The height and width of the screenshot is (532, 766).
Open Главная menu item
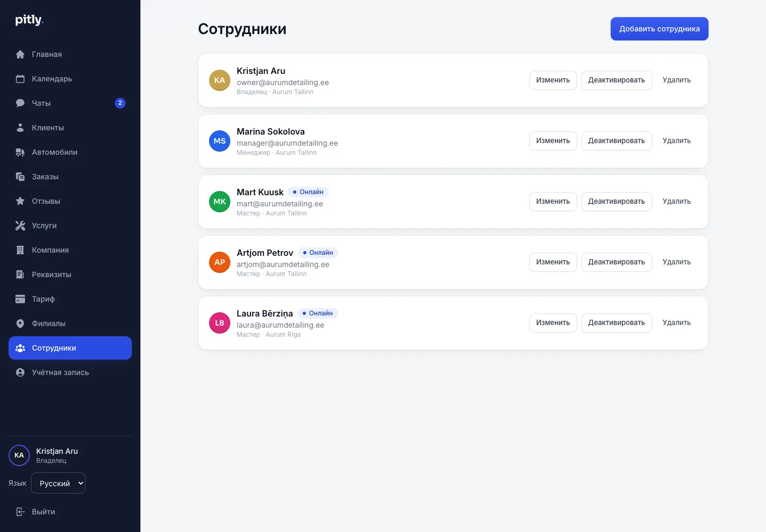click(70, 54)
